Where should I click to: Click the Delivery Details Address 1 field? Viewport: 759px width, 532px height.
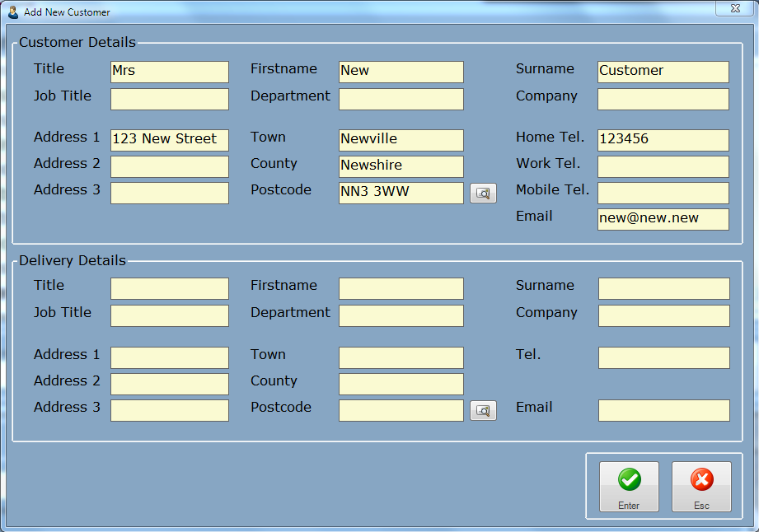169,357
